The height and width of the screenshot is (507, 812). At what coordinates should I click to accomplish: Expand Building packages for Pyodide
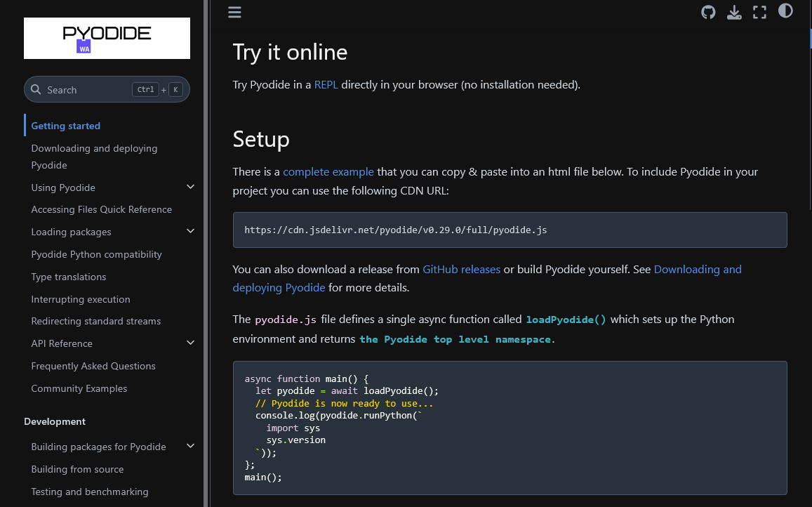tap(190, 446)
